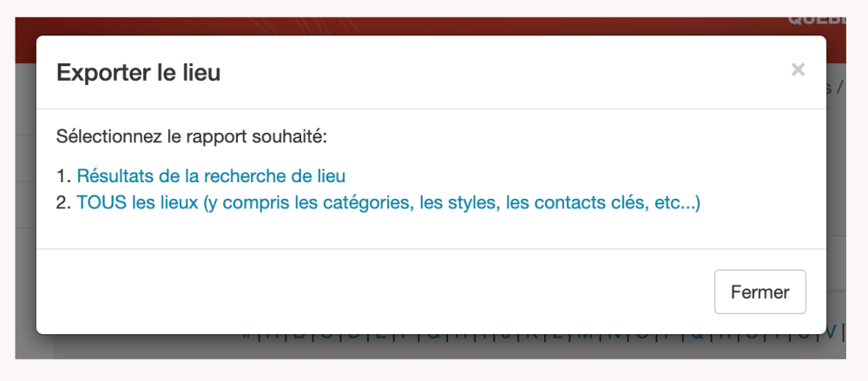Choose letter M in the alphabet filter

[585, 334]
